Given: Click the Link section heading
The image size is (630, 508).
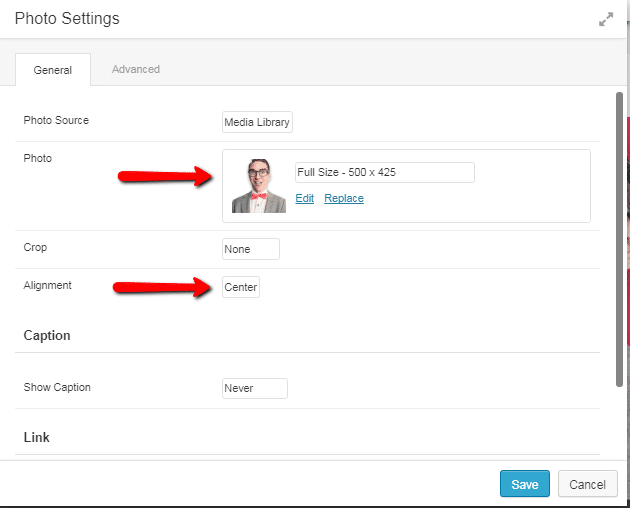Looking at the screenshot, I should point(37,438).
